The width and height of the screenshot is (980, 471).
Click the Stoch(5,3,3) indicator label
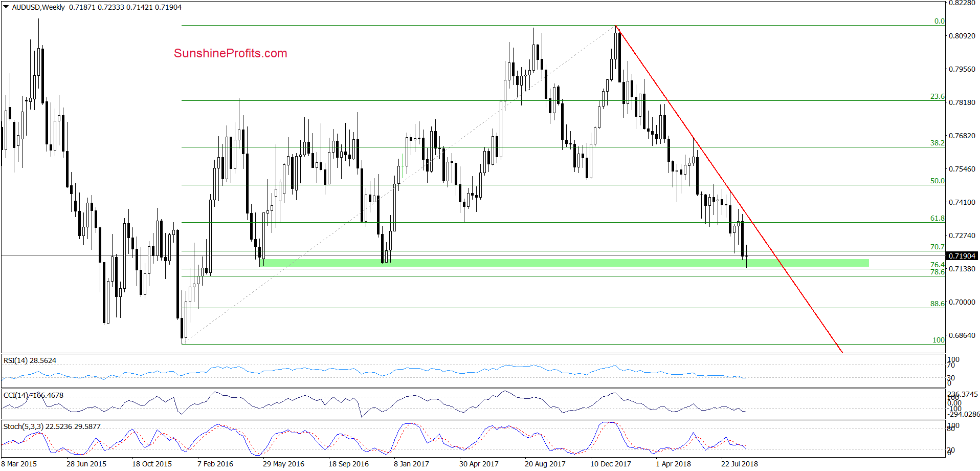pyautogui.click(x=52, y=426)
